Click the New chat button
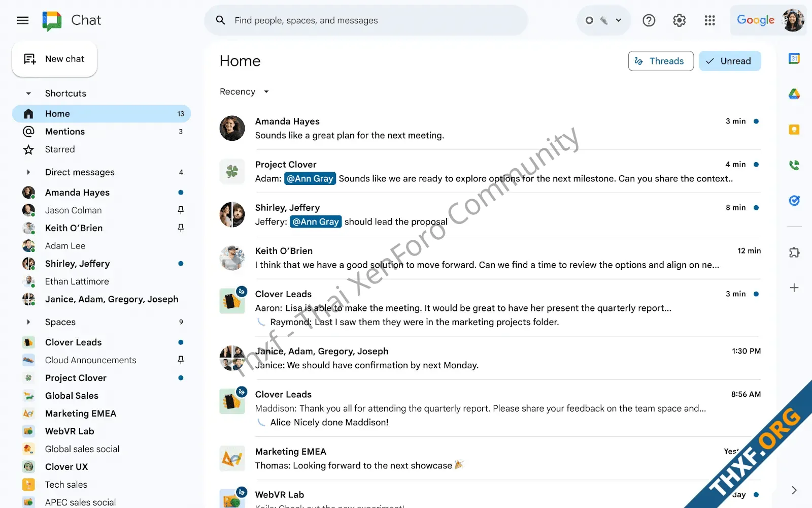812x508 pixels. point(54,59)
